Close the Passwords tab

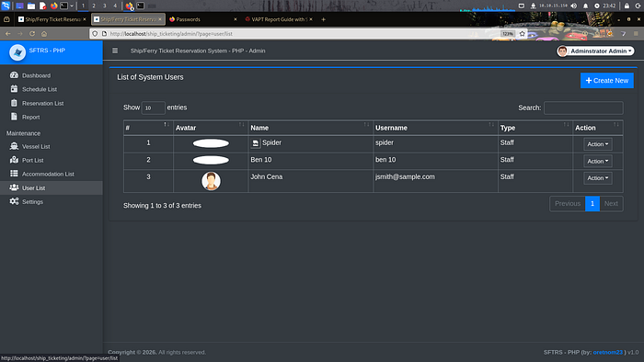pos(236,19)
